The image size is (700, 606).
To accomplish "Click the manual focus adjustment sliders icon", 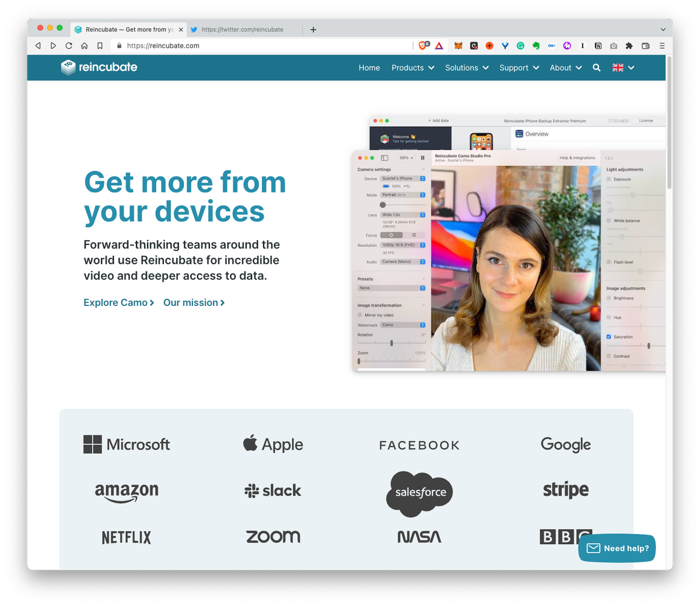I will [x=414, y=235].
